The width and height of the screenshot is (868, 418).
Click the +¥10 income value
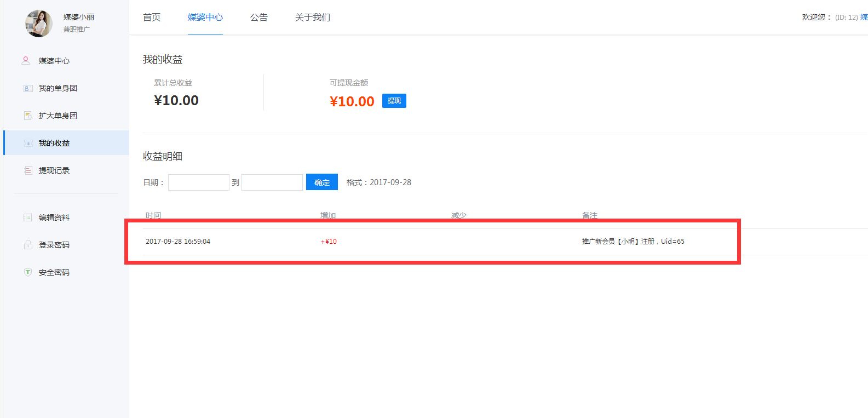click(x=329, y=242)
